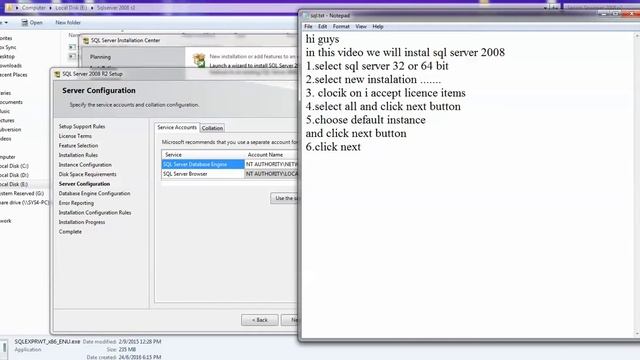Click the Service column header
Image resolution: width=640 pixels, height=360 pixels.
[203, 155]
